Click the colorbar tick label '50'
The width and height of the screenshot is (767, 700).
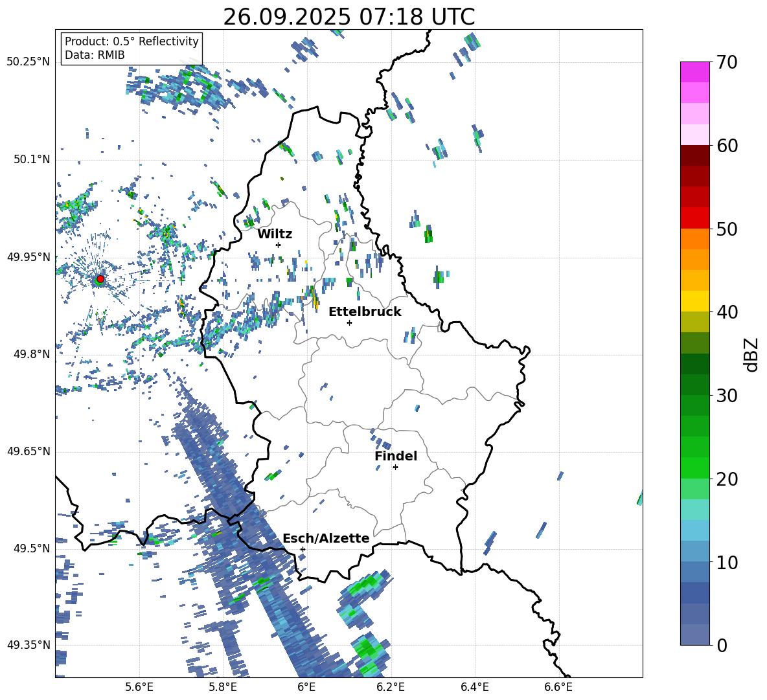click(x=727, y=229)
